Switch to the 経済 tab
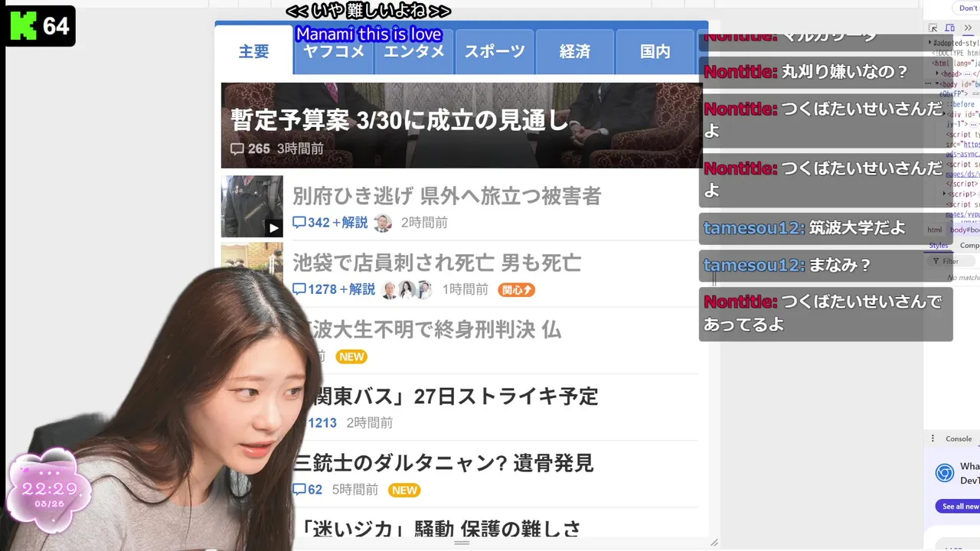Screen dimensions: 980x551 (x=575, y=51)
